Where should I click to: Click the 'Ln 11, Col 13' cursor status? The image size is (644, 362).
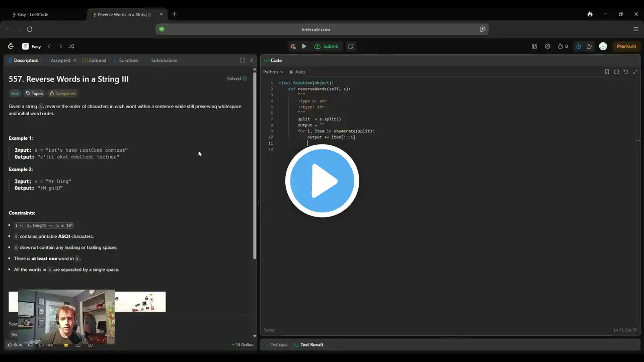click(625, 330)
